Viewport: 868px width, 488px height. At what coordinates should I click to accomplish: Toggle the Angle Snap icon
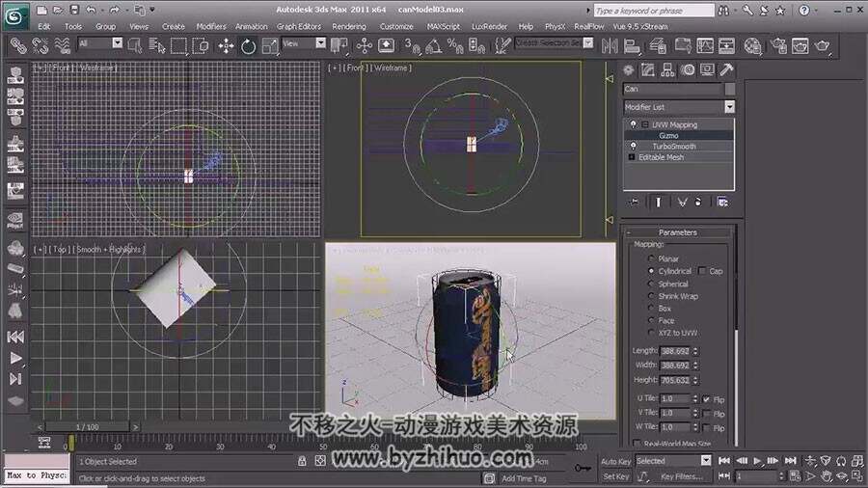(x=433, y=46)
